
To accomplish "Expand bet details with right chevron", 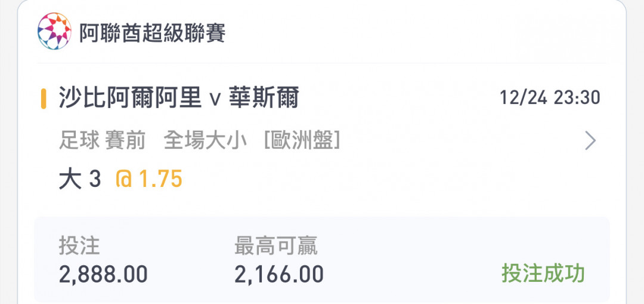I will coord(590,141).
